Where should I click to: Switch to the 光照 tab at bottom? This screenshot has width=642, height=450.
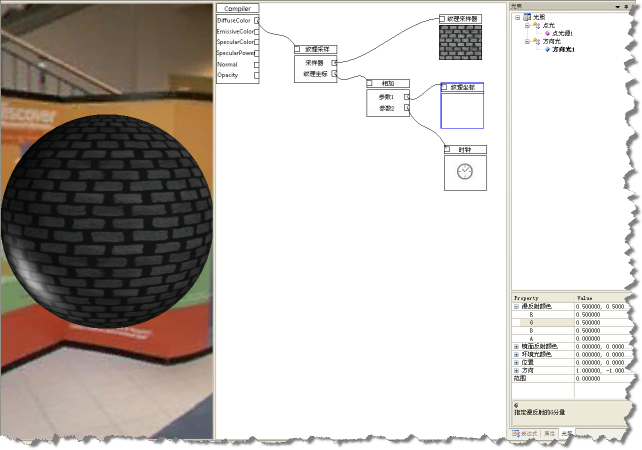pyautogui.click(x=567, y=433)
